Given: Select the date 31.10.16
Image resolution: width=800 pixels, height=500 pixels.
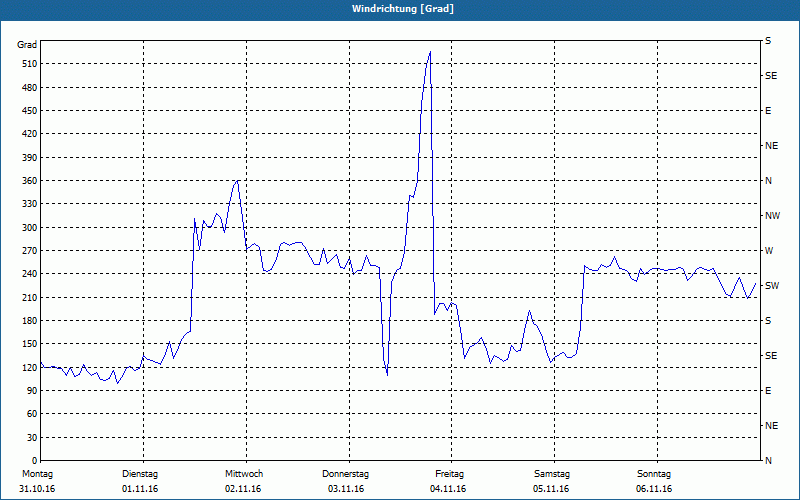Looking at the screenshot, I should tap(37, 489).
